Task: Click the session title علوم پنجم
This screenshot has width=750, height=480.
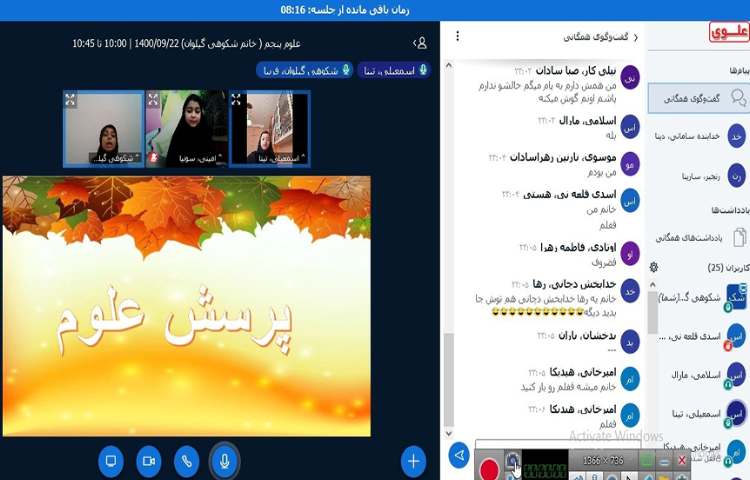Action: pyautogui.click(x=187, y=44)
